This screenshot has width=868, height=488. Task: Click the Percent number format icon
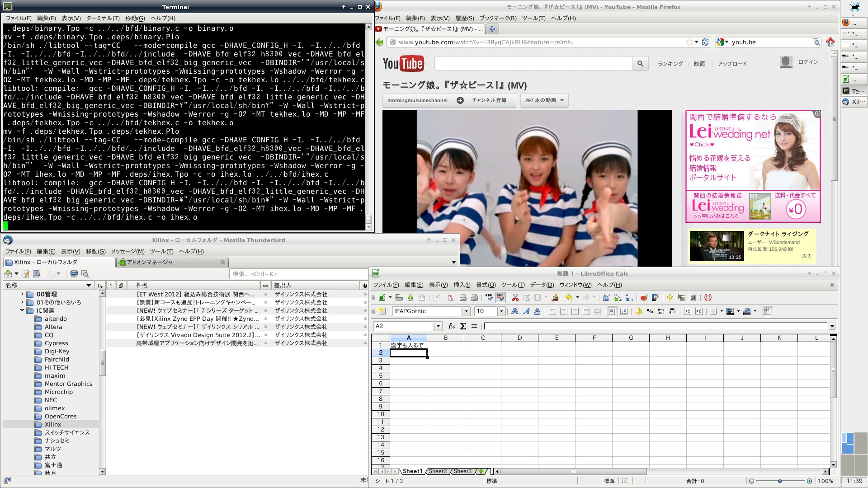tap(650, 311)
